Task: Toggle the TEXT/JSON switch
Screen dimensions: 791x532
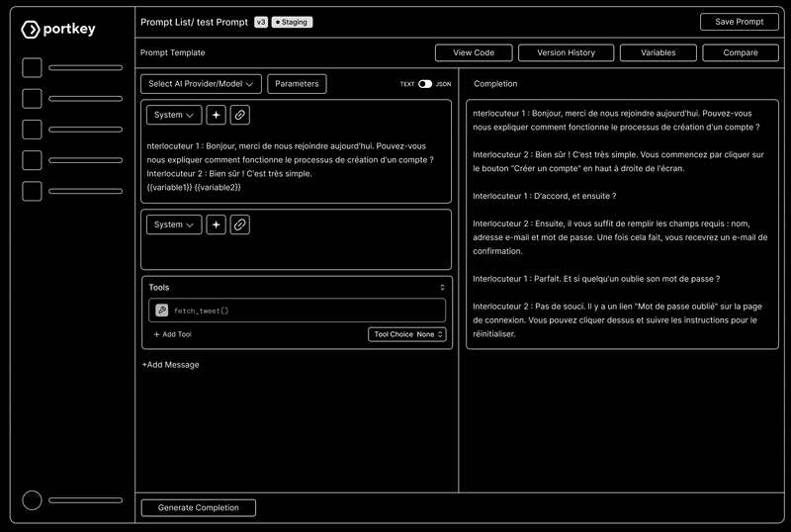Action: (425, 84)
